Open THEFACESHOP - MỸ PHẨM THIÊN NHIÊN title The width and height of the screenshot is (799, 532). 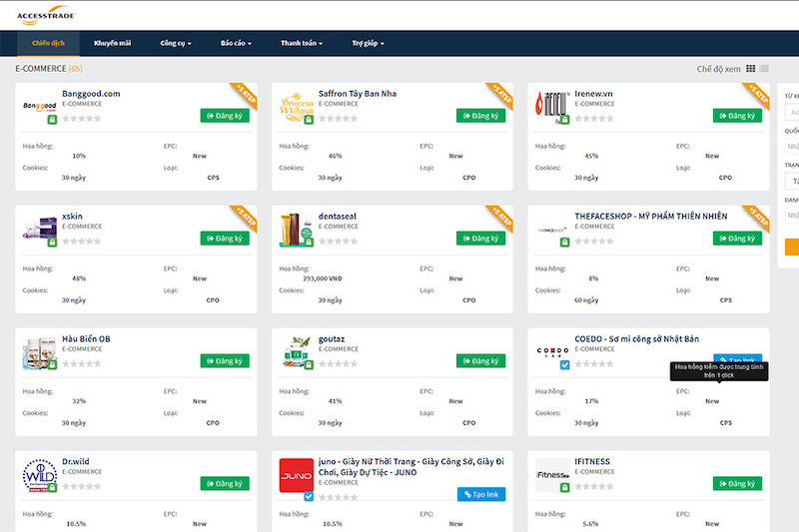(x=651, y=217)
